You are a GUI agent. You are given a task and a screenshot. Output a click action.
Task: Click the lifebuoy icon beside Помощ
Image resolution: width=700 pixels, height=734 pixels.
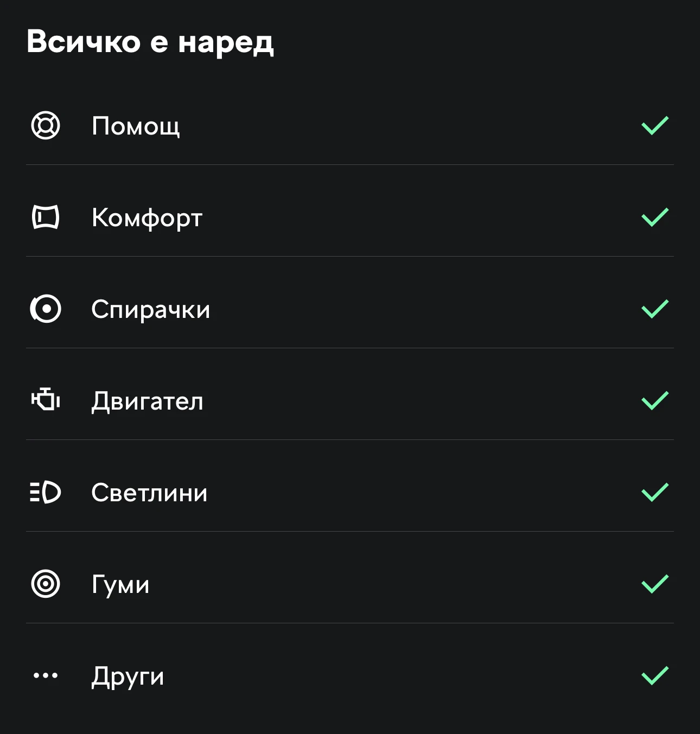coord(46,126)
